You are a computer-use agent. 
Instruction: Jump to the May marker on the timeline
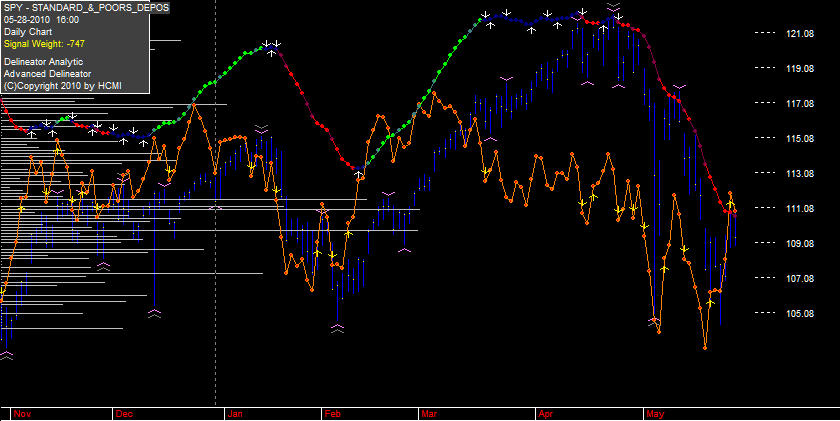[655, 414]
